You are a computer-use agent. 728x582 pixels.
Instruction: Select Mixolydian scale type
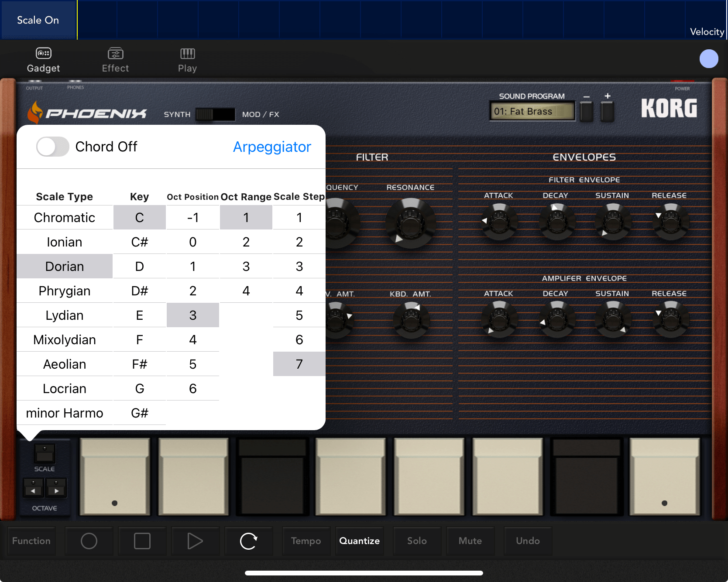point(65,339)
